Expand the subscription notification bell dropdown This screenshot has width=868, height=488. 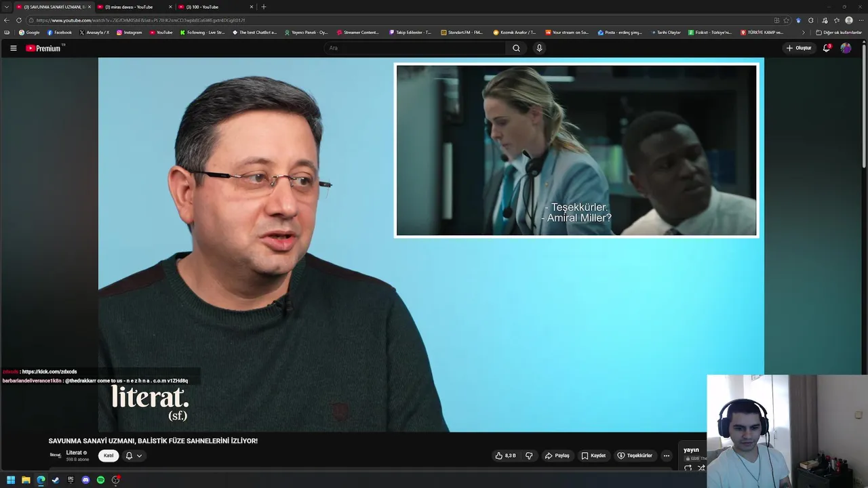coord(134,455)
